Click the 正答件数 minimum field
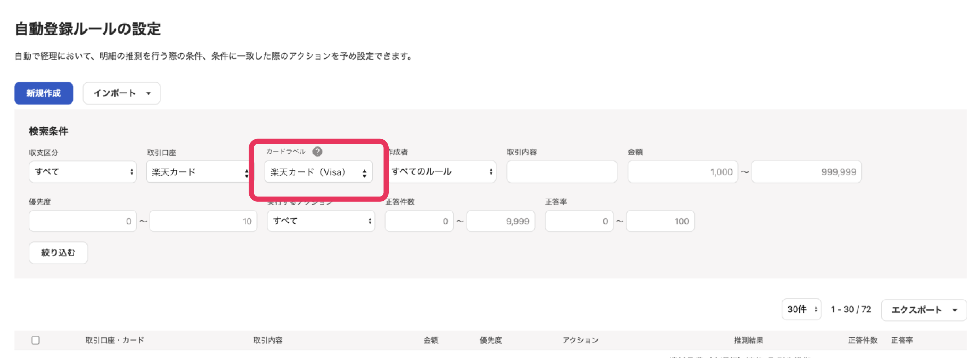This screenshot has width=980, height=358. (x=419, y=221)
